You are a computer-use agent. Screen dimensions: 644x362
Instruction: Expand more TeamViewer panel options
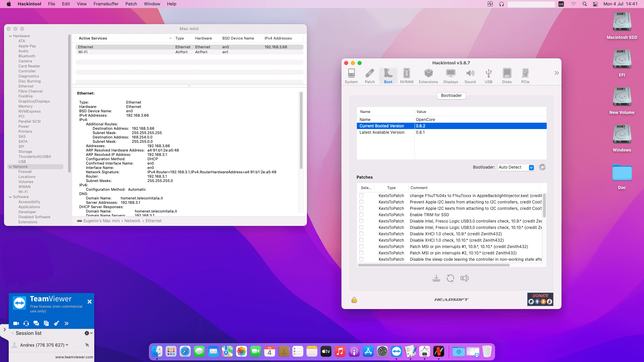click(66, 323)
